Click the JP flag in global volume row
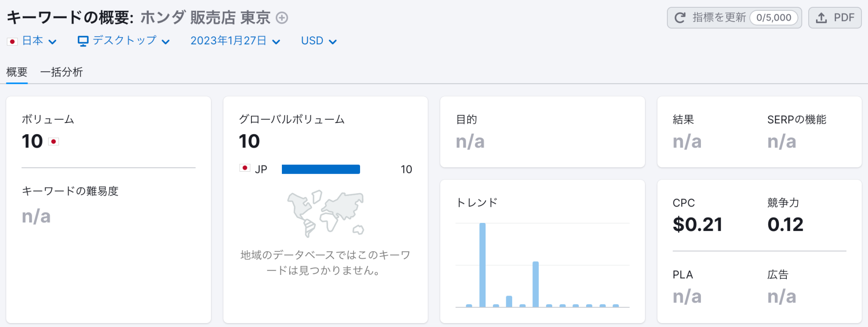This screenshot has height=327, width=868. [245, 168]
